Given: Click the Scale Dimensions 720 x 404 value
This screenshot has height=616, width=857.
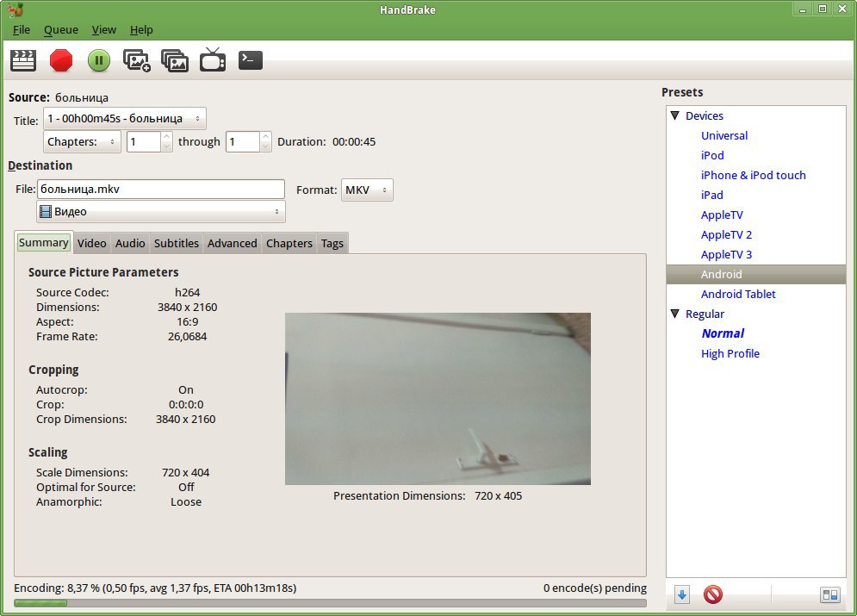Looking at the screenshot, I should pos(185,472).
